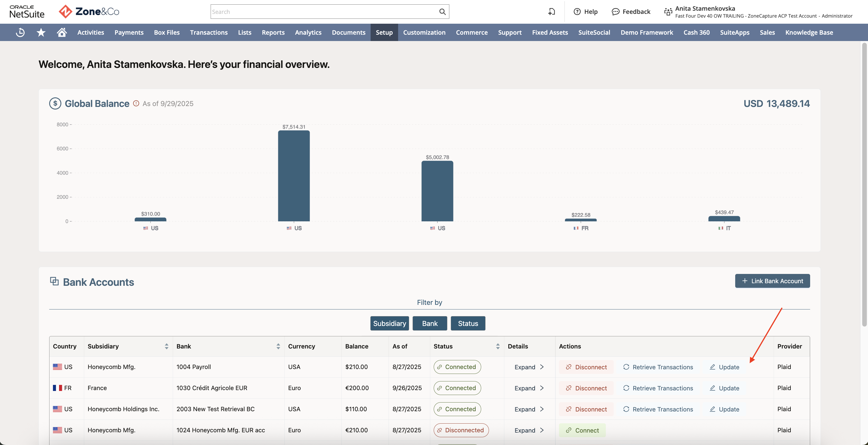
Task: Open the Transactions menu
Action: (x=209, y=32)
